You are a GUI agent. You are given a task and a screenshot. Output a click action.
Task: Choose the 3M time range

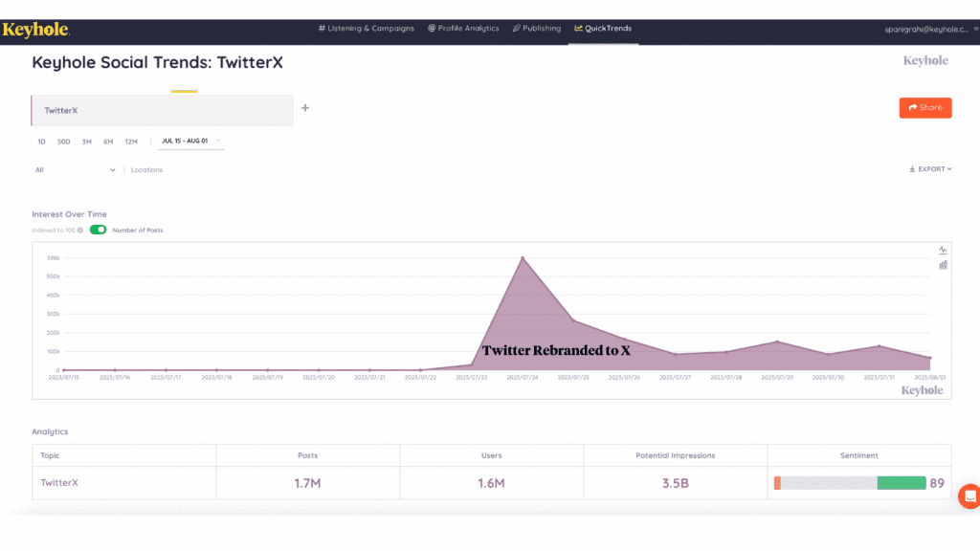[87, 142]
